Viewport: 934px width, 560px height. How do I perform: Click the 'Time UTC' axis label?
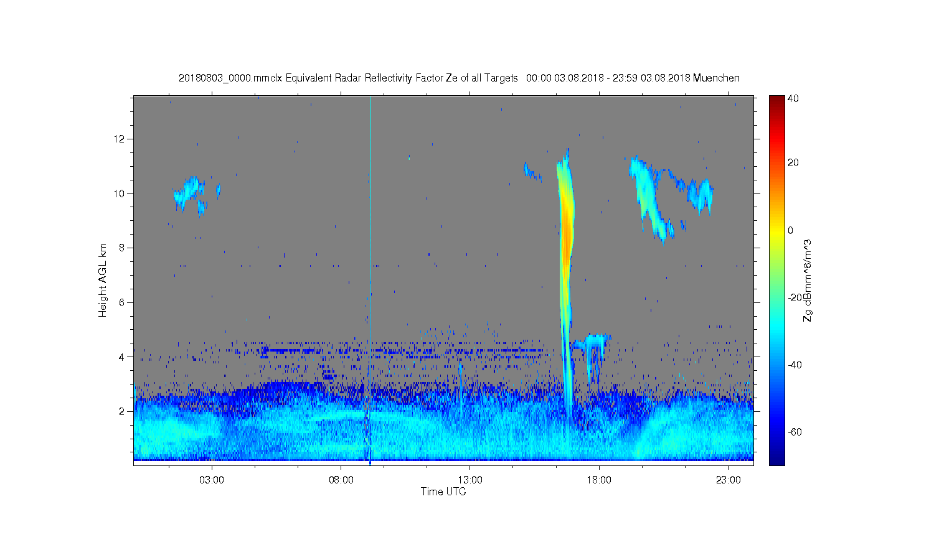pos(443,492)
